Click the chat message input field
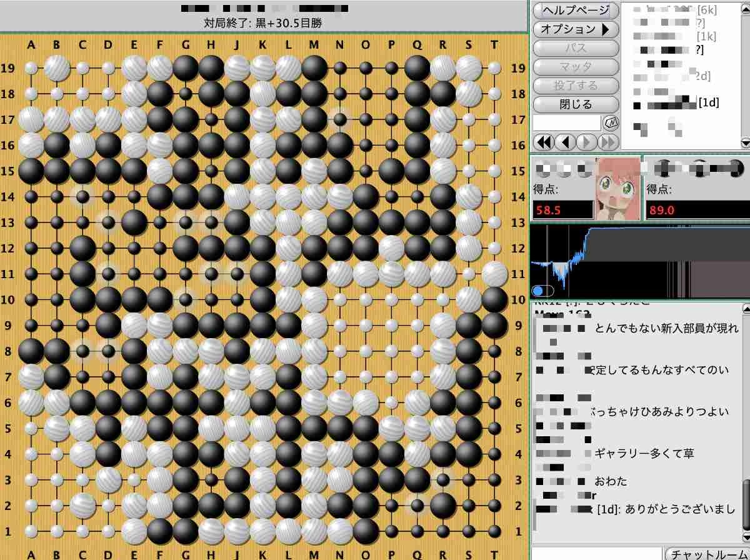Screen dimensions: 750x560 click(x=596, y=554)
